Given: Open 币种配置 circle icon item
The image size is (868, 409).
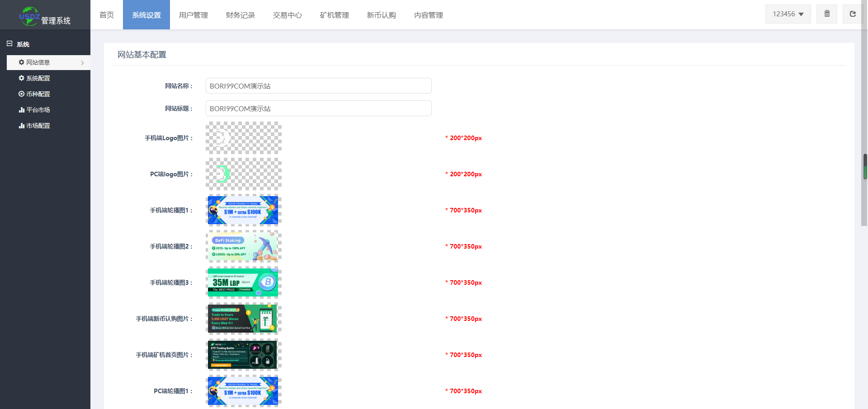Looking at the screenshot, I should coord(34,94).
